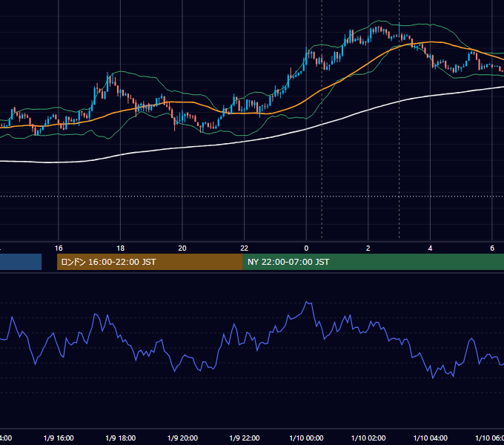Select the London 16:00-22:00 JST session bar
This screenshot has width=504, height=445.
coord(150,262)
